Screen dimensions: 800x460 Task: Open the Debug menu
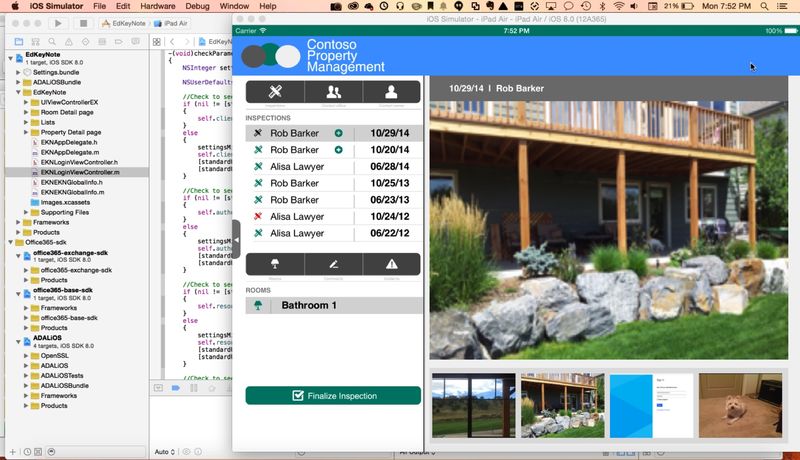pos(197,6)
